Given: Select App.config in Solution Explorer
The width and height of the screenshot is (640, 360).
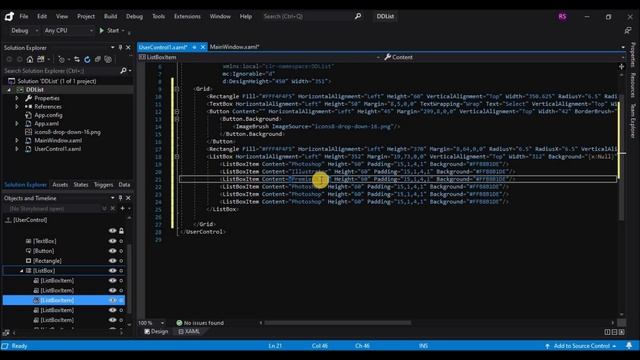Looking at the screenshot, I should pyautogui.click(x=48, y=115).
